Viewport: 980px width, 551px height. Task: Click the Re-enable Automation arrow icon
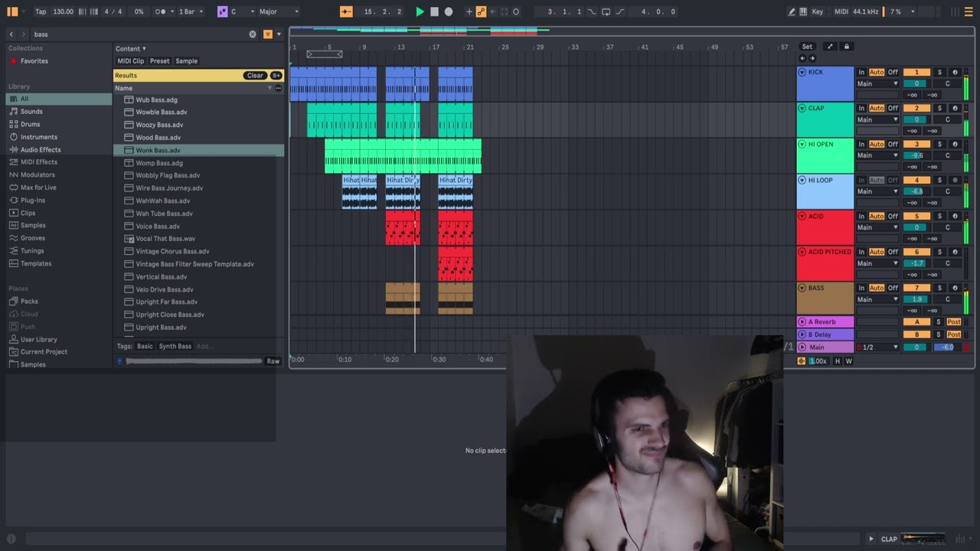tap(492, 11)
